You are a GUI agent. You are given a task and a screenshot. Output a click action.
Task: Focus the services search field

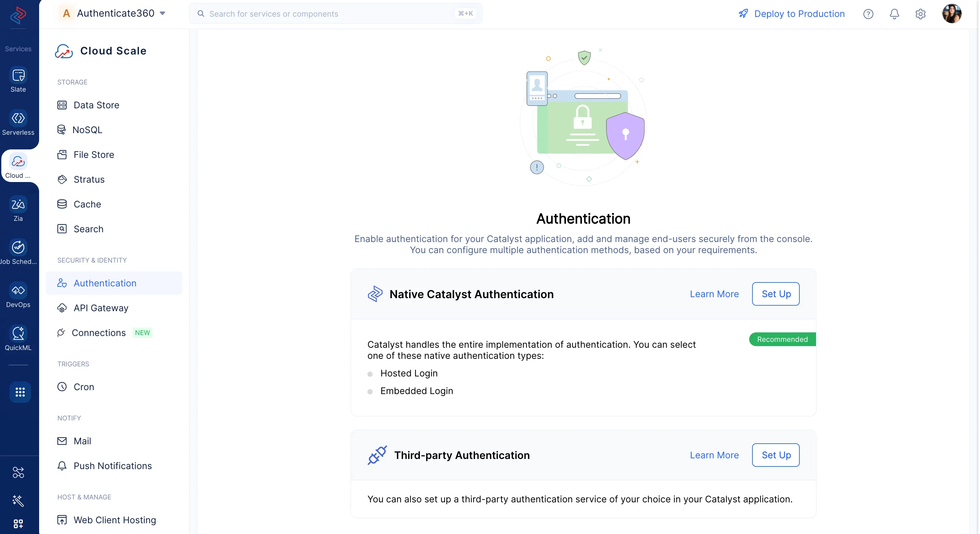(331, 14)
